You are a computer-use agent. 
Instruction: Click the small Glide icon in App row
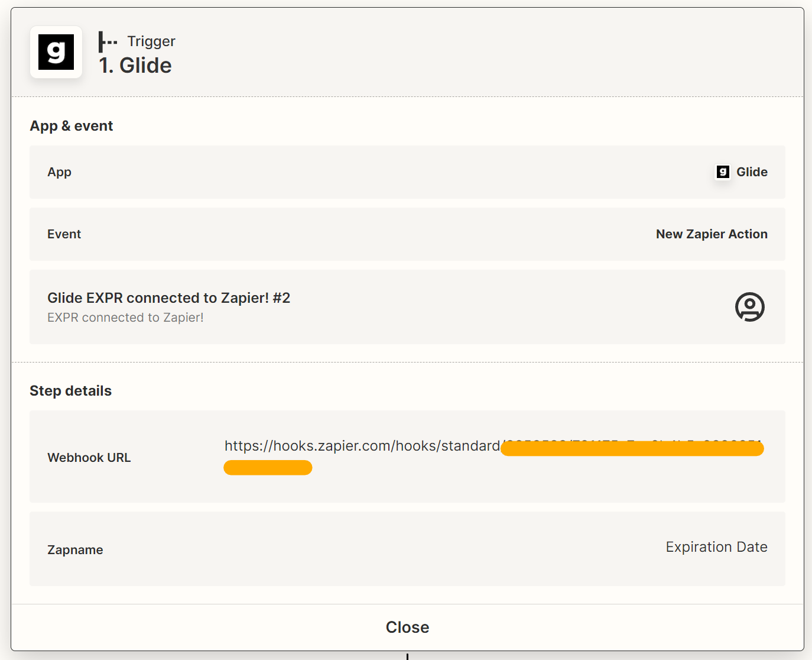pyautogui.click(x=723, y=172)
